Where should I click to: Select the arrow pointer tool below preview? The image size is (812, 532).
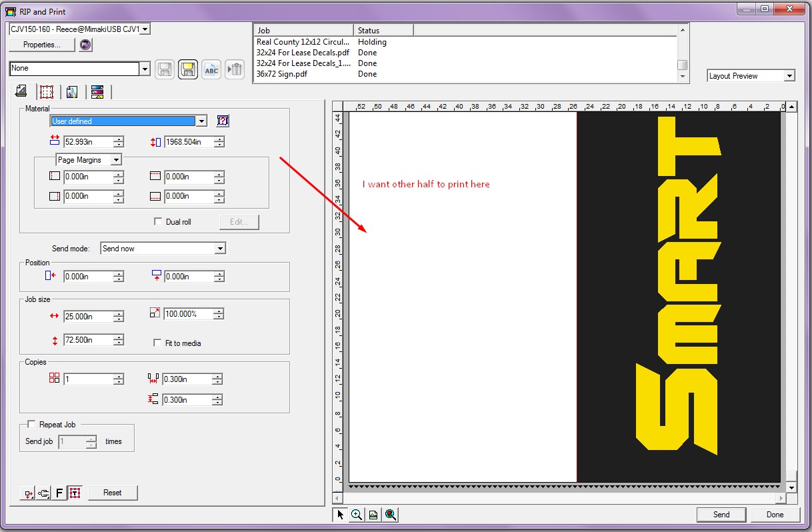pos(340,515)
